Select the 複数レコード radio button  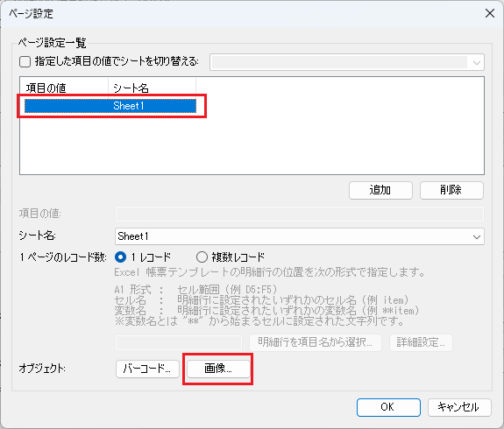[202, 257]
